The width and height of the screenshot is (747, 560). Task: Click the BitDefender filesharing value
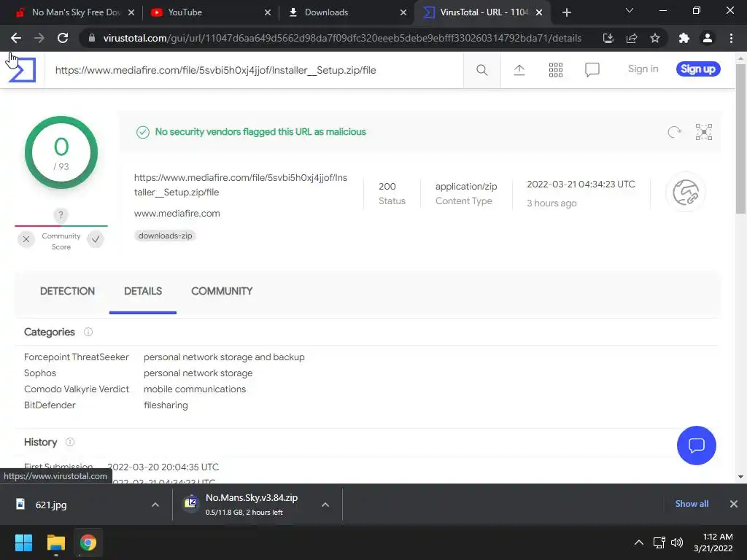pos(166,405)
